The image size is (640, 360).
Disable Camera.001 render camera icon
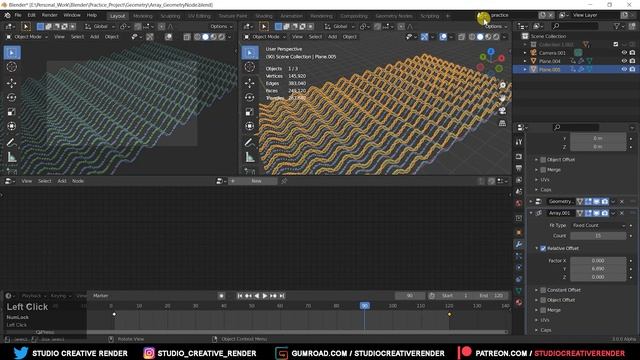[632, 53]
